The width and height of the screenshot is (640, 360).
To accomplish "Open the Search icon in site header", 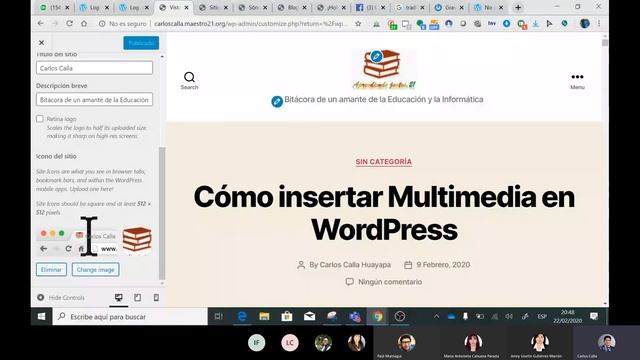I will tap(189, 80).
